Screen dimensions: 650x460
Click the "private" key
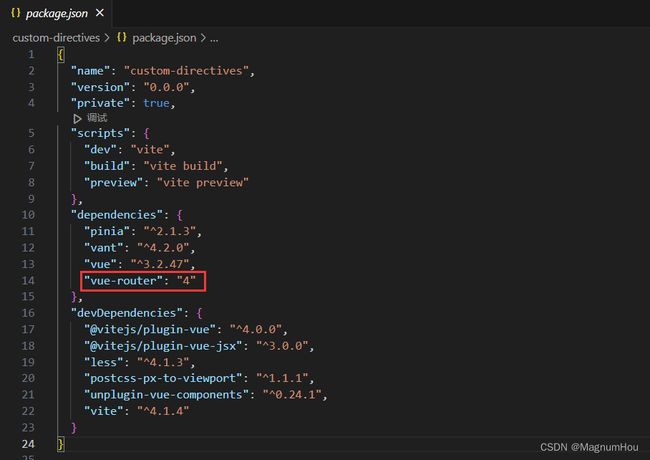tap(100, 103)
